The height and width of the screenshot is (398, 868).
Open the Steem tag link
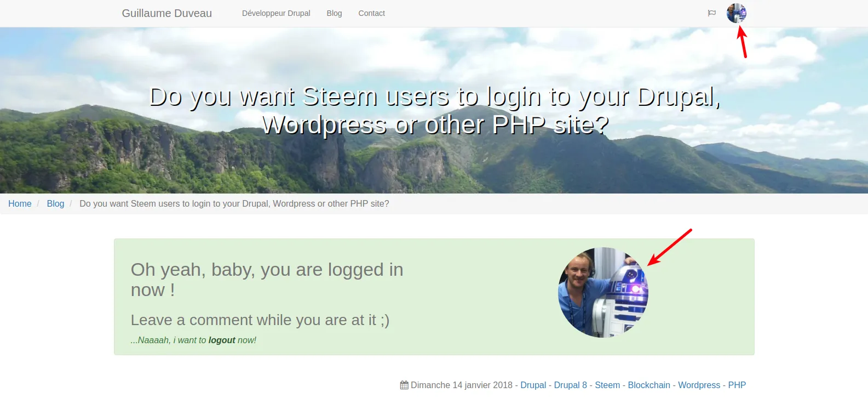click(607, 385)
